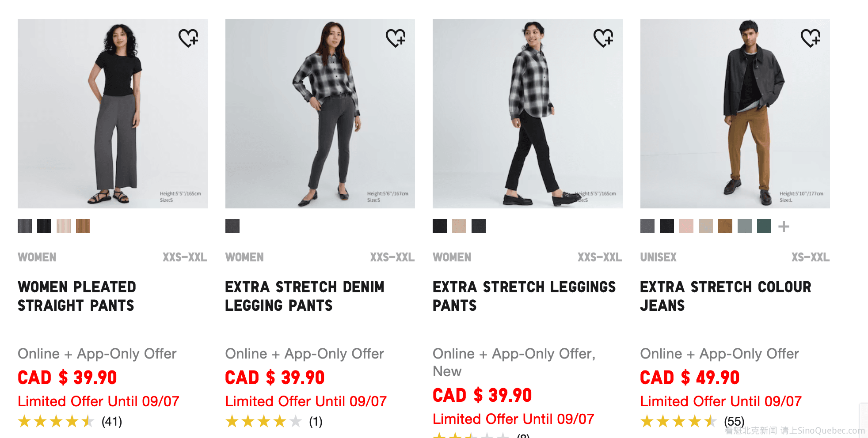Viewport: 868px width, 438px height.
Task: Choose dark green swatch for Colour Jeans
Action: click(764, 226)
